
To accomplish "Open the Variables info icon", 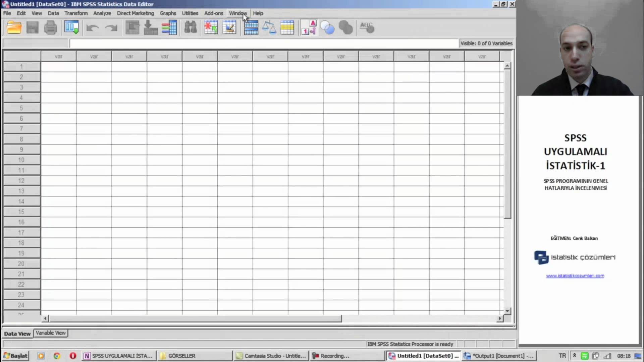I will point(169,27).
